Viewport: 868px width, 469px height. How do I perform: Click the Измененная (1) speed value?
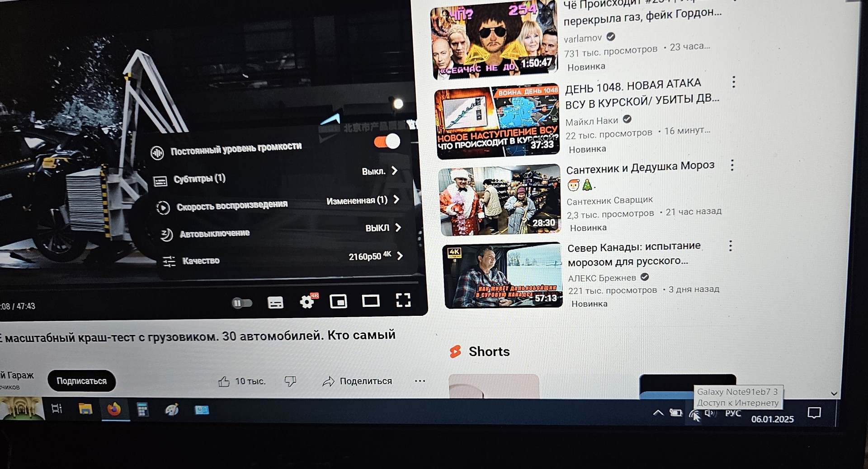point(357,200)
